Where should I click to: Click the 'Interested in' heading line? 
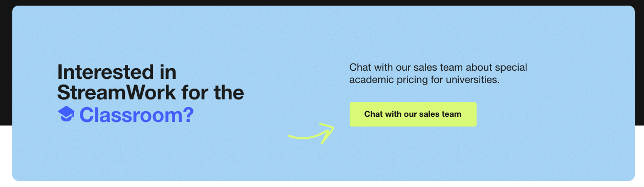pyautogui.click(x=117, y=72)
